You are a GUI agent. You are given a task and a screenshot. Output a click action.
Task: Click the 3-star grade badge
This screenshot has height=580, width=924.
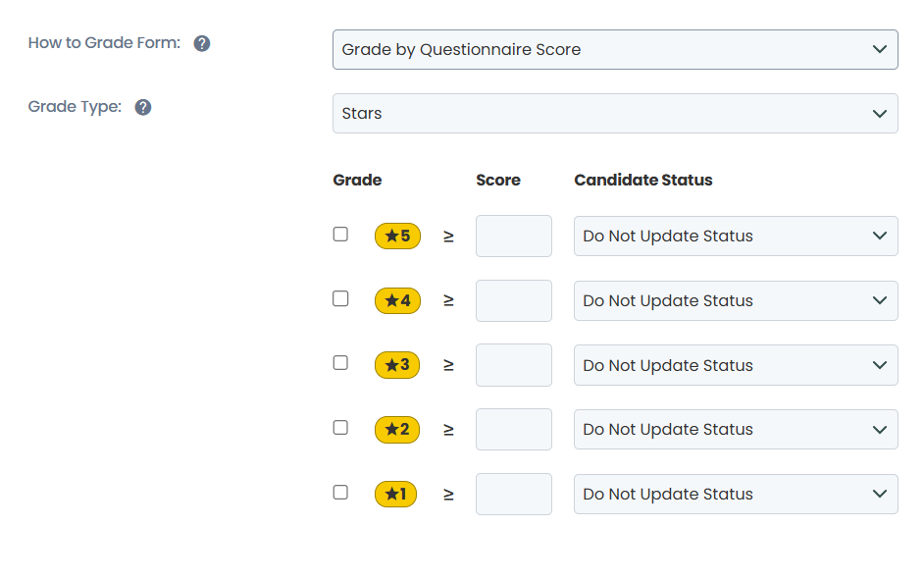[397, 365]
